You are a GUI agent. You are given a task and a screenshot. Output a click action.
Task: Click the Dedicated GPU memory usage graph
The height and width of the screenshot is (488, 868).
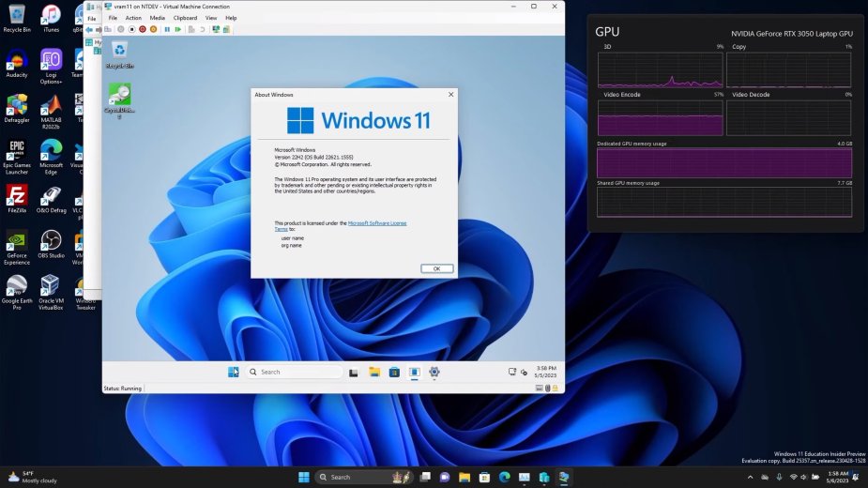(724, 163)
